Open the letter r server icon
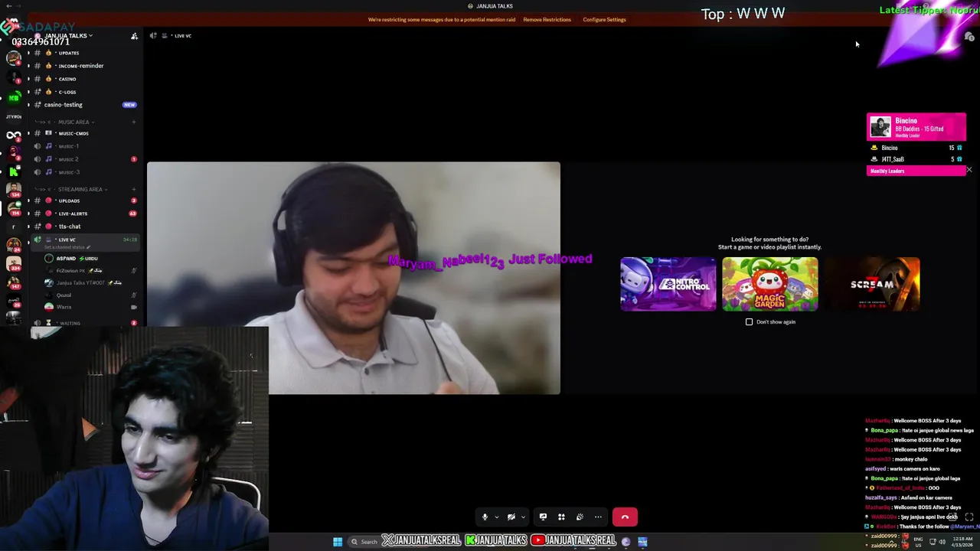 click(x=13, y=227)
